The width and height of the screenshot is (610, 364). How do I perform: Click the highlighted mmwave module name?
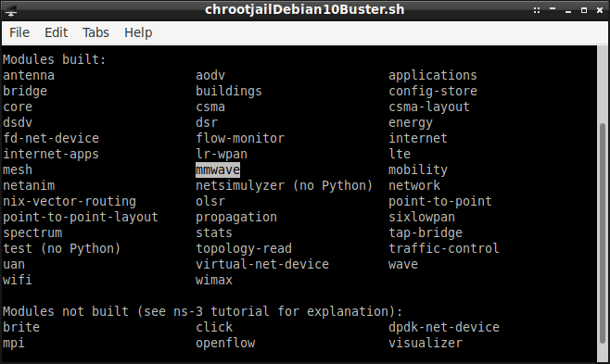click(218, 169)
